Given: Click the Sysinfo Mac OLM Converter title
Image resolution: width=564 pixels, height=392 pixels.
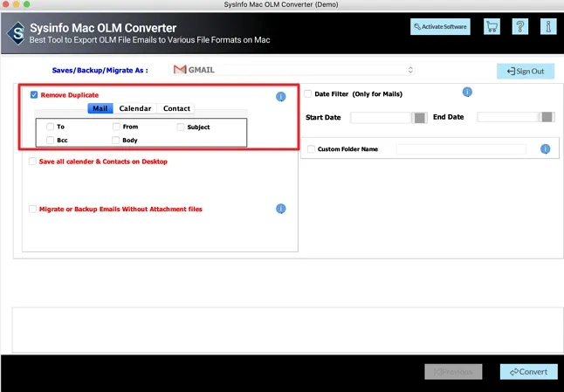Looking at the screenshot, I should coord(103,28).
